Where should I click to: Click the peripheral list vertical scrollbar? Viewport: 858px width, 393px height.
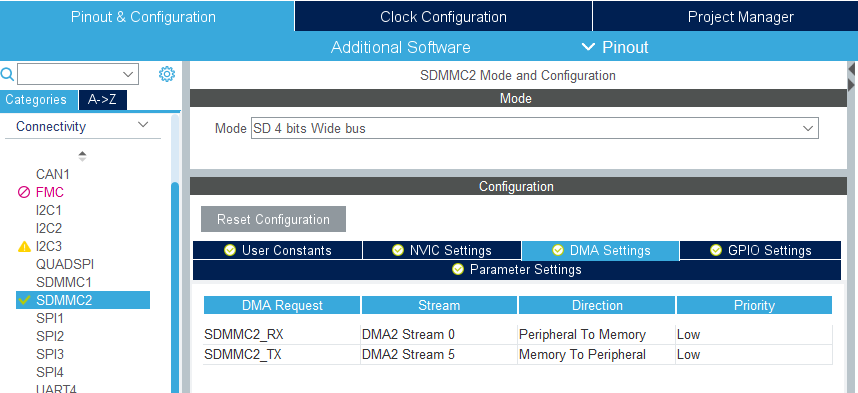click(175, 285)
